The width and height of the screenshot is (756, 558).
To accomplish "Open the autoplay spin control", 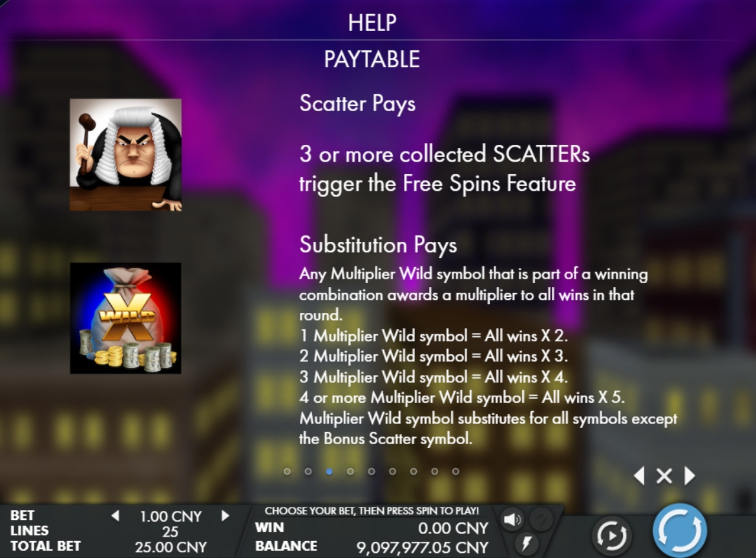I will [611, 535].
